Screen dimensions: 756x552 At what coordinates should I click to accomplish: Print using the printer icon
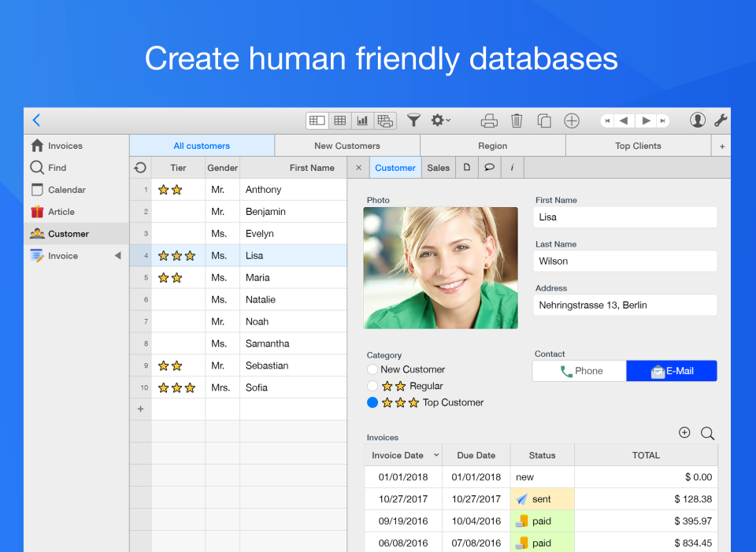coord(489,120)
